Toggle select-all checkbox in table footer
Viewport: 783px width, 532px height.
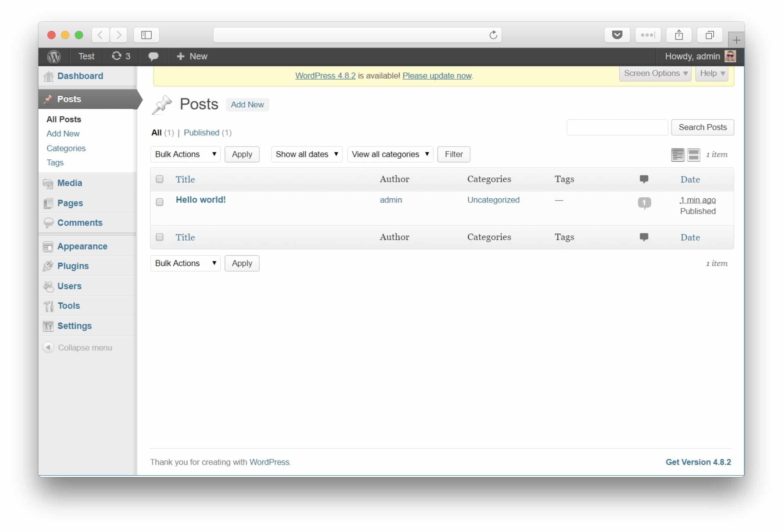click(x=160, y=237)
